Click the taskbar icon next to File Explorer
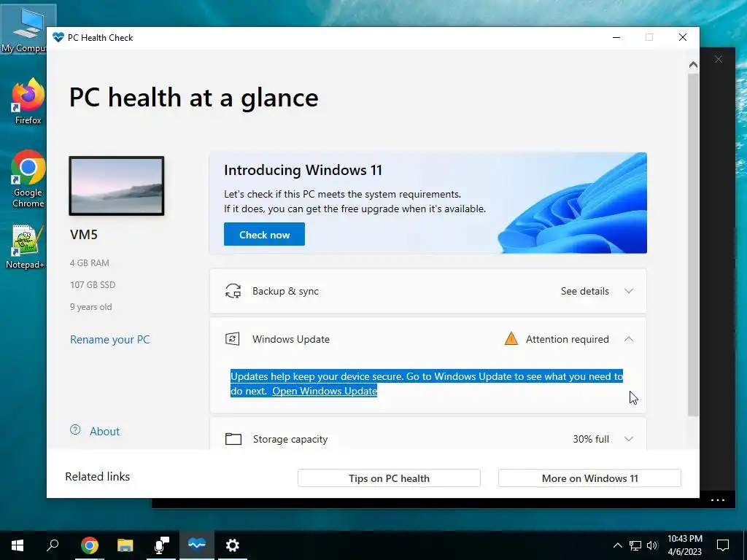 (161, 545)
